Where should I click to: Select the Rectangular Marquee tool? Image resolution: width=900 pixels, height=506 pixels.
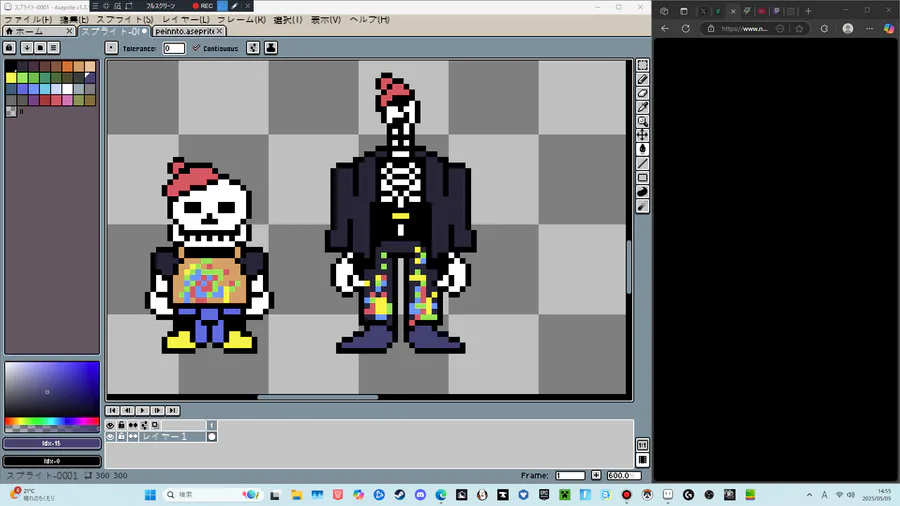tap(642, 65)
